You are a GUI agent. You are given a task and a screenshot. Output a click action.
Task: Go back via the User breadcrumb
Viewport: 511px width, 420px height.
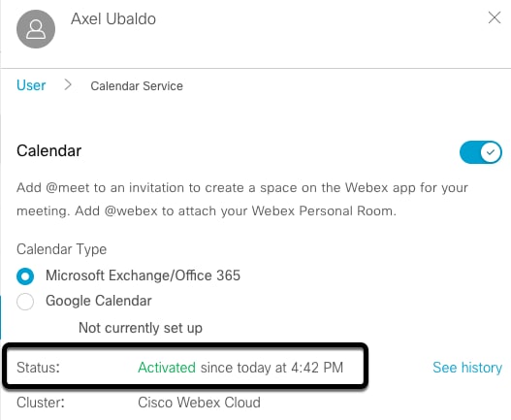coord(31,85)
